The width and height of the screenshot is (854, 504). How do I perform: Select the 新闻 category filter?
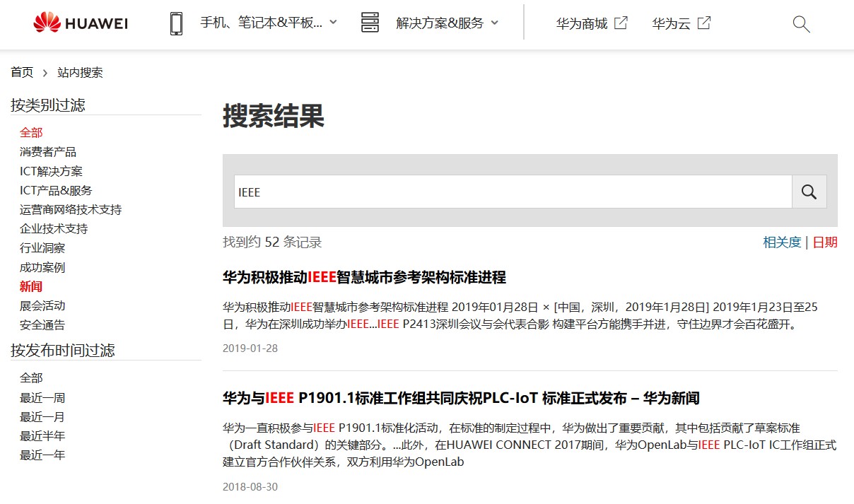click(x=31, y=286)
